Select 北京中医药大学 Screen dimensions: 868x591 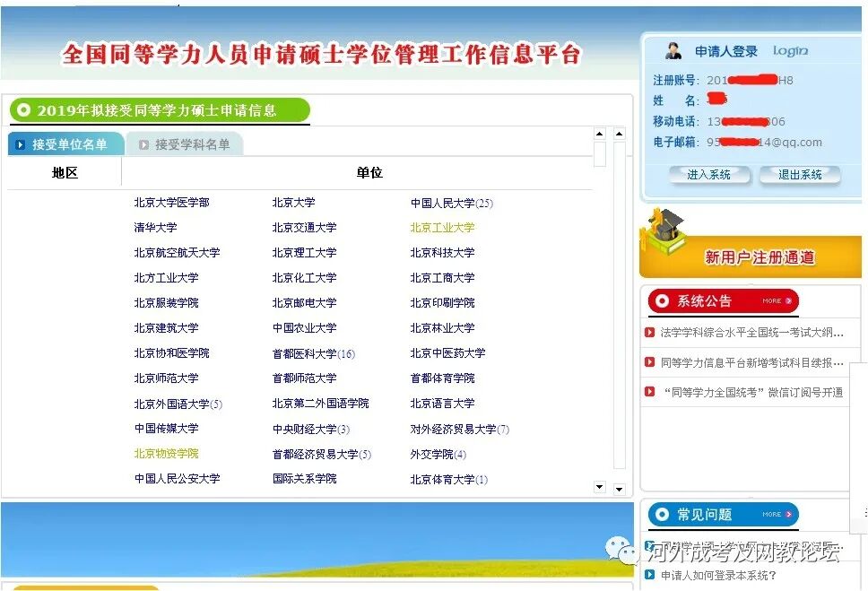(x=447, y=353)
